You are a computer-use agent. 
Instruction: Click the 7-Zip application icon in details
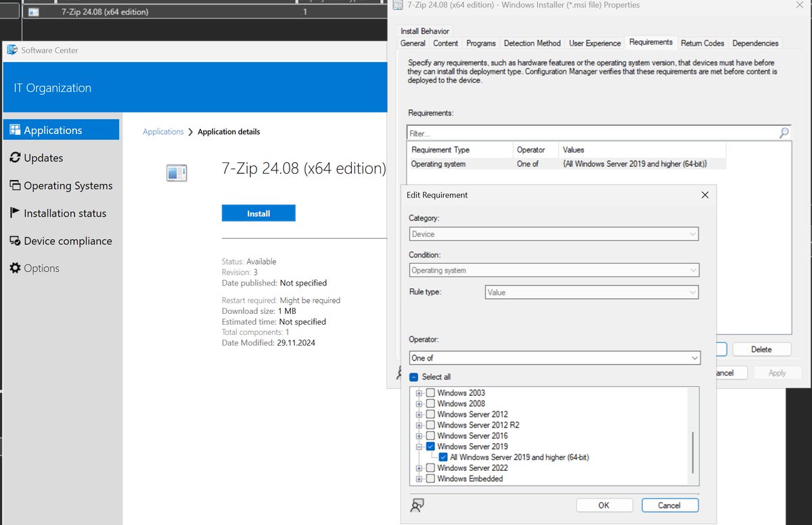tap(177, 173)
